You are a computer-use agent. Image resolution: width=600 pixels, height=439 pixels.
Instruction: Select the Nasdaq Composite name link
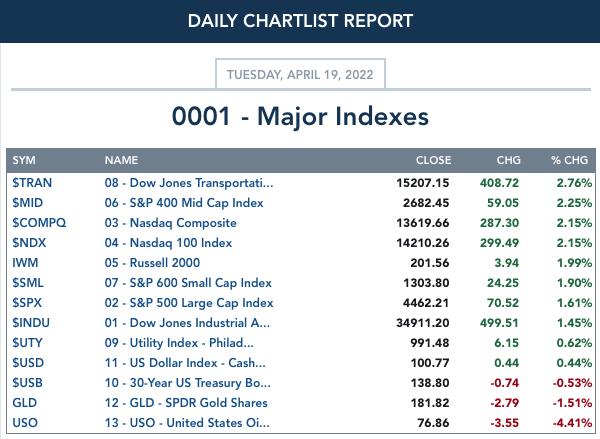tap(171, 223)
